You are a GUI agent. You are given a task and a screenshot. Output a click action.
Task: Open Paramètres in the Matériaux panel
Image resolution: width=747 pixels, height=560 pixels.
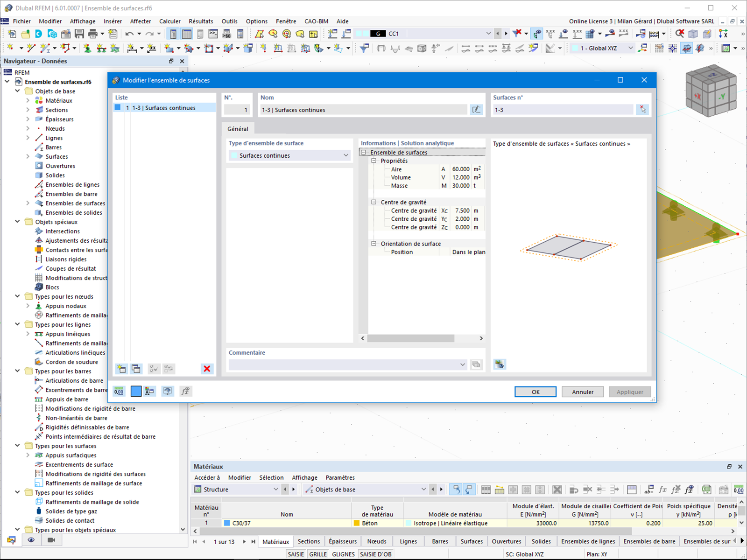[340, 478]
